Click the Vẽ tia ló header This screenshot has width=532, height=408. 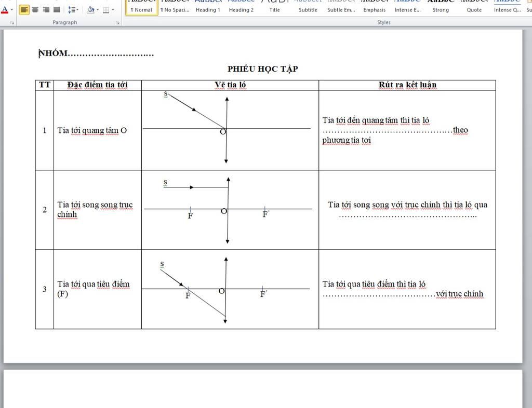(230, 85)
